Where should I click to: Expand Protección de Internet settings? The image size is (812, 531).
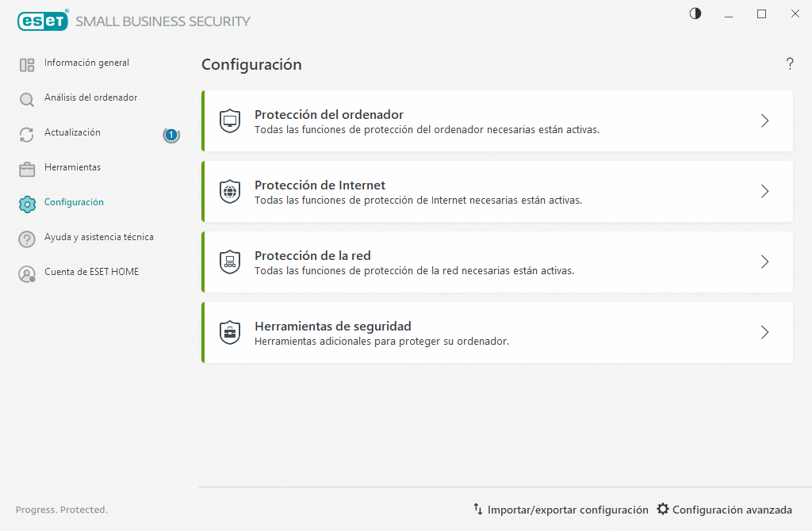pos(764,191)
